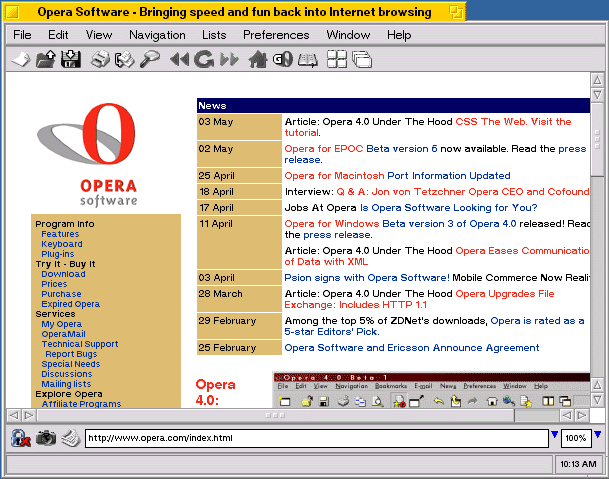Open the Features link
Viewport: 609px width, 479px height.
click(x=60, y=234)
